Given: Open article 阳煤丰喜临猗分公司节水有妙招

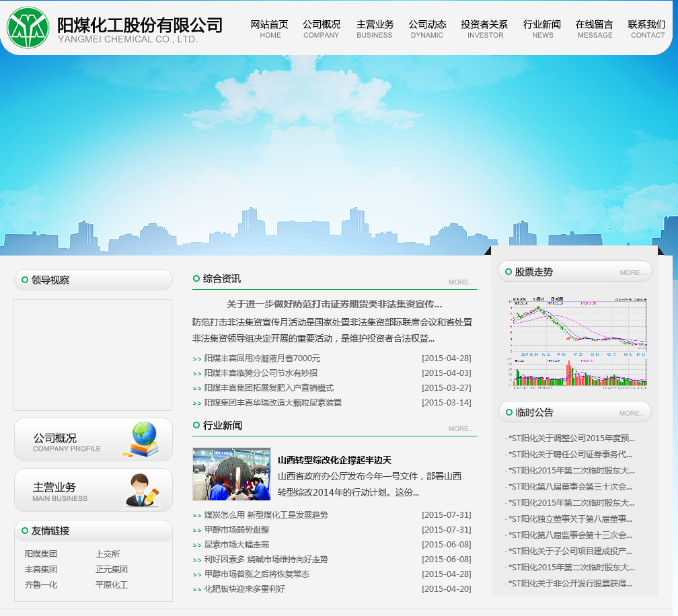Looking at the screenshot, I should coord(261,373).
